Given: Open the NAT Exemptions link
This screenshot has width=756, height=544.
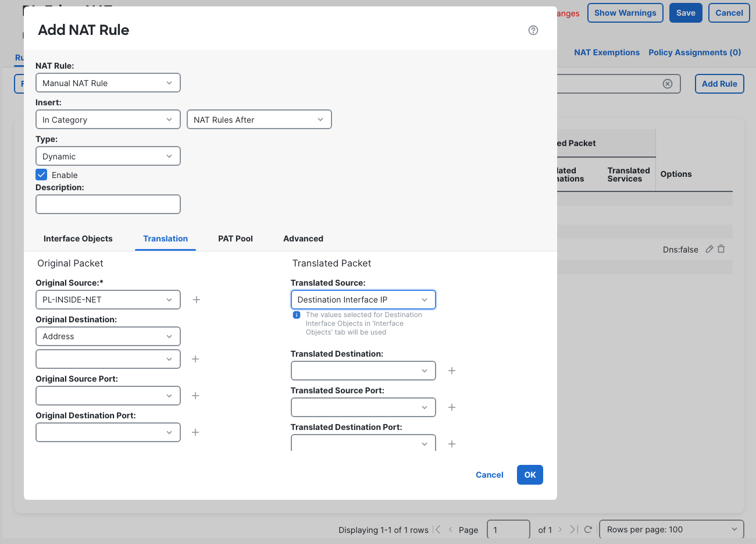Looking at the screenshot, I should click(x=607, y=52).
